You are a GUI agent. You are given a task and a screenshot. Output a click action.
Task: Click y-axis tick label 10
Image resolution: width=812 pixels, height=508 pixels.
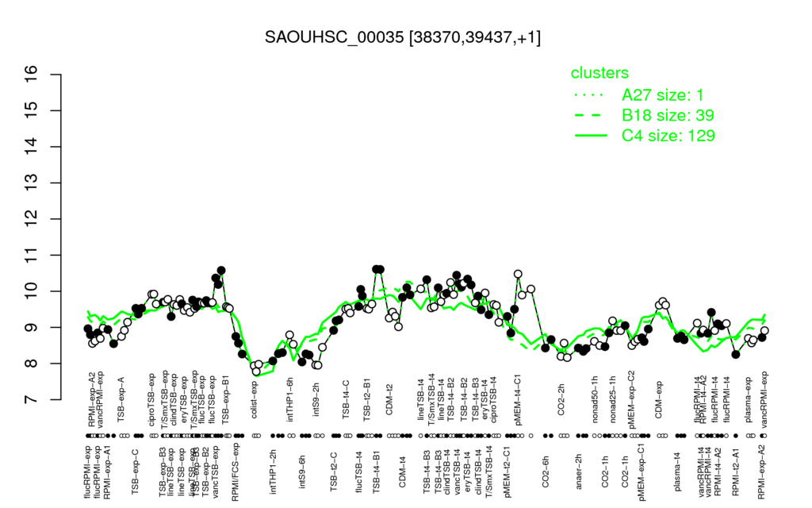32,291
